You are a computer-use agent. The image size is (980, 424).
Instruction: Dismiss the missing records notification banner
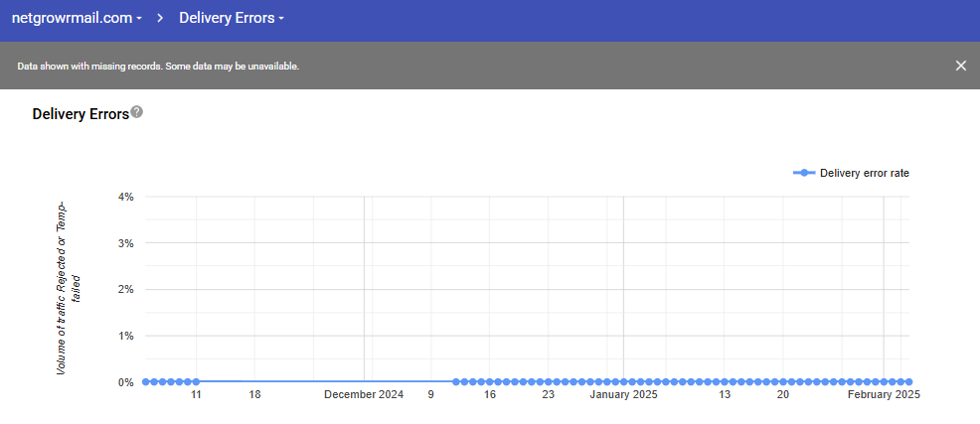[x=960, y=66]
